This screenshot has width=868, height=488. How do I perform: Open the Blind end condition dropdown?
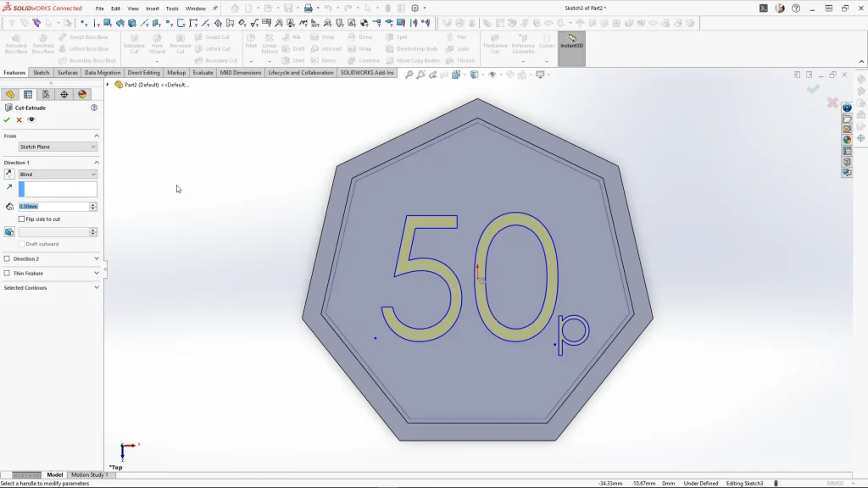coord(58,174)
